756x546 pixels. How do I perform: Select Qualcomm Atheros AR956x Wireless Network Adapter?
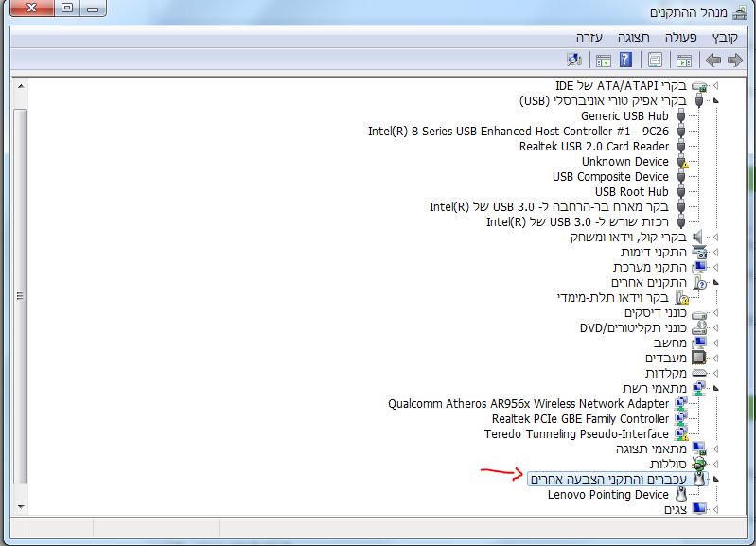tap(528, 404)
